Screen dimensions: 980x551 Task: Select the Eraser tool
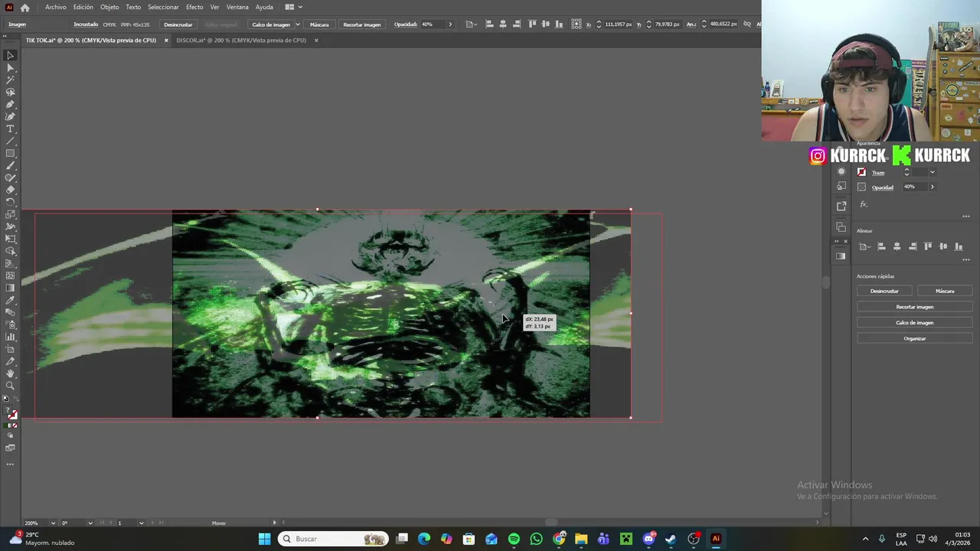[x=11, y=190]
